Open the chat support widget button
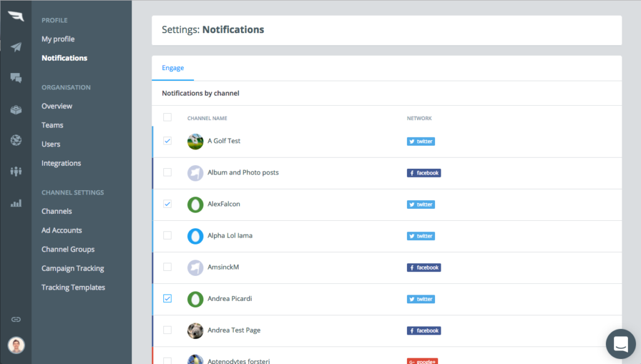641x364 pixels. click(x=620, y=344)
